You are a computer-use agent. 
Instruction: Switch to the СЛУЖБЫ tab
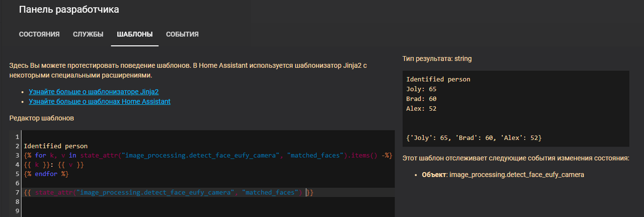88,34
